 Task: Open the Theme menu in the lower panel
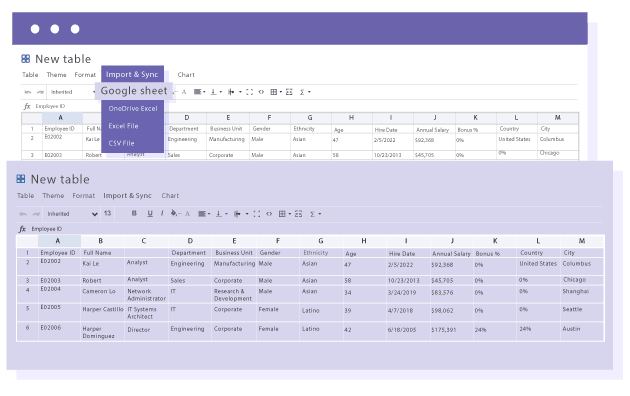click(x=53, y=196)
